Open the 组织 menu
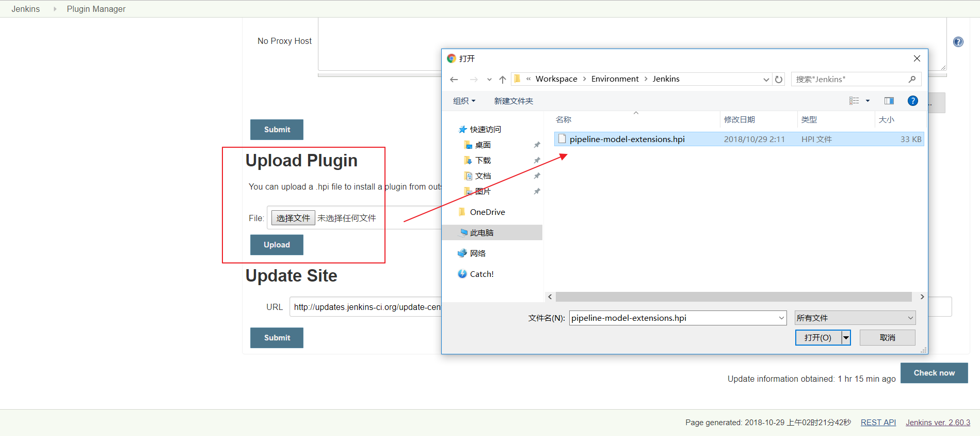Image resolution: width=980 pixels, height=436 pixels. click(464, 101)
